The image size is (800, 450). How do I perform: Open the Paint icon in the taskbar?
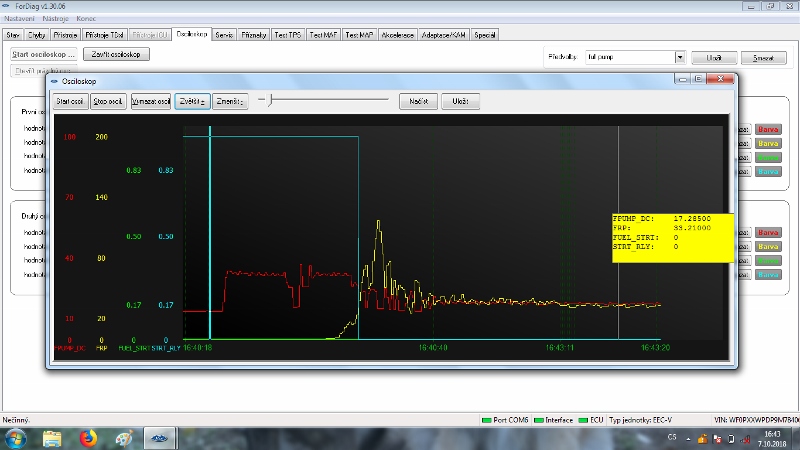tap(122, 438)
